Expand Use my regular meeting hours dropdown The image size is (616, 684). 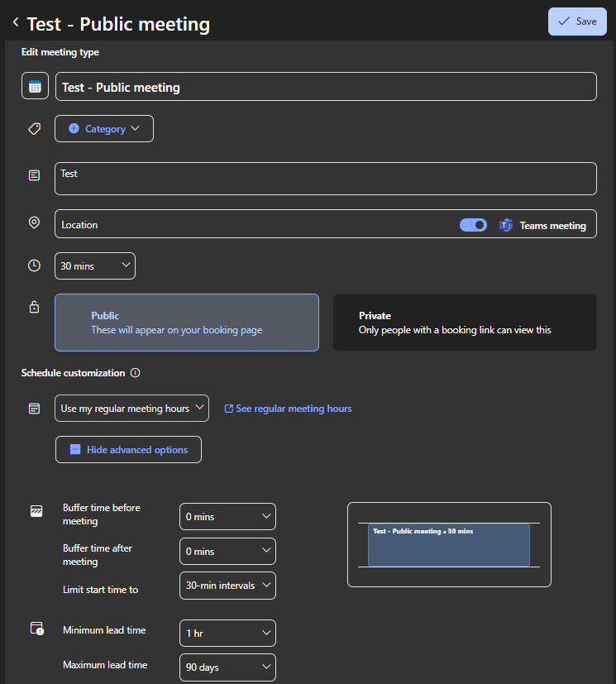point(131,409)
